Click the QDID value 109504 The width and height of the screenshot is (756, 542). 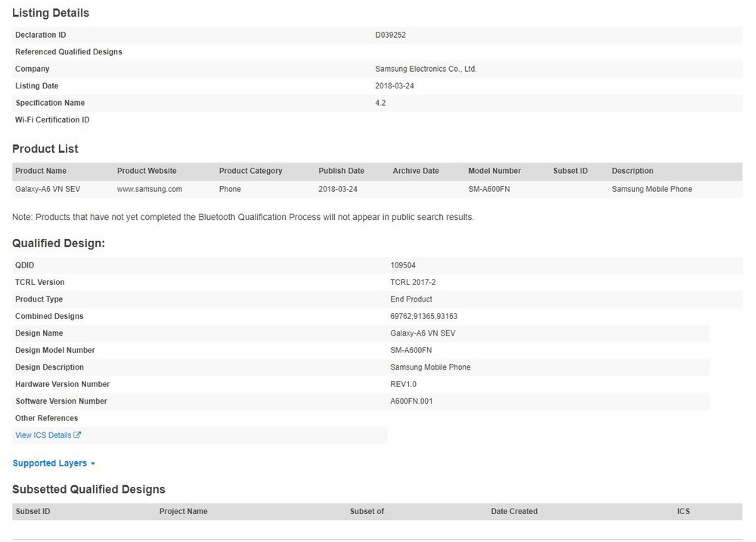(403, 265)
